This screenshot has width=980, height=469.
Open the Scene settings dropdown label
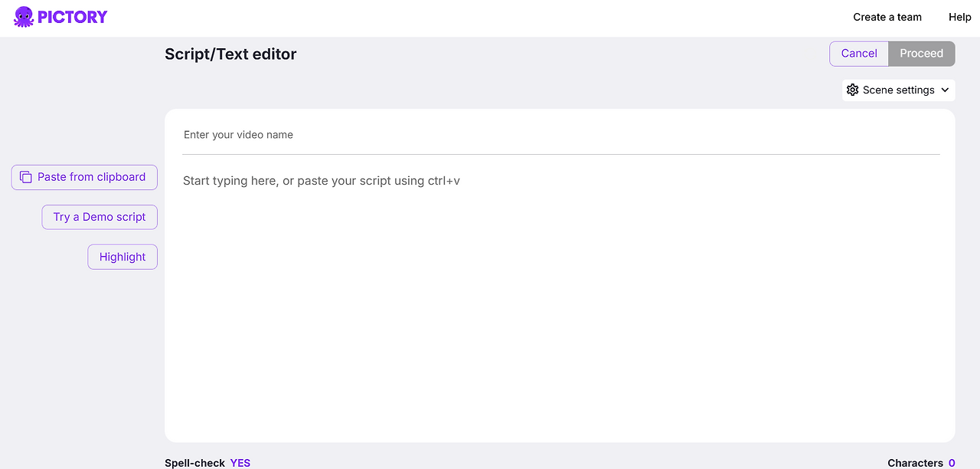pos(899,90)
